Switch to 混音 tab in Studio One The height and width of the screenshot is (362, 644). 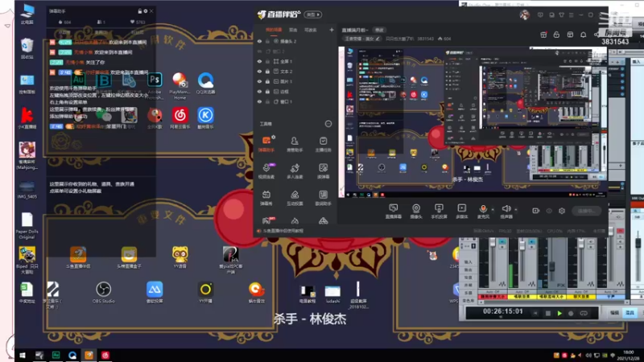point(630,313)
